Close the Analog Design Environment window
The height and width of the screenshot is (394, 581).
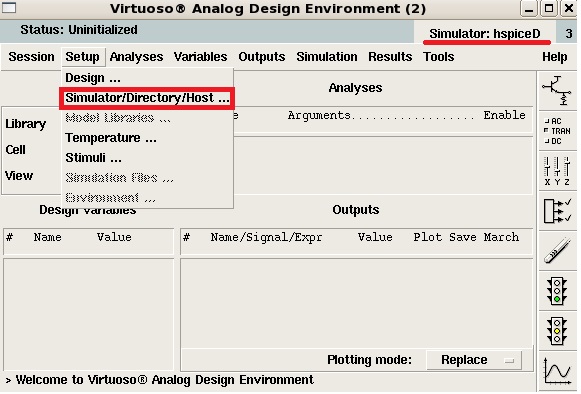coord(569,8)
